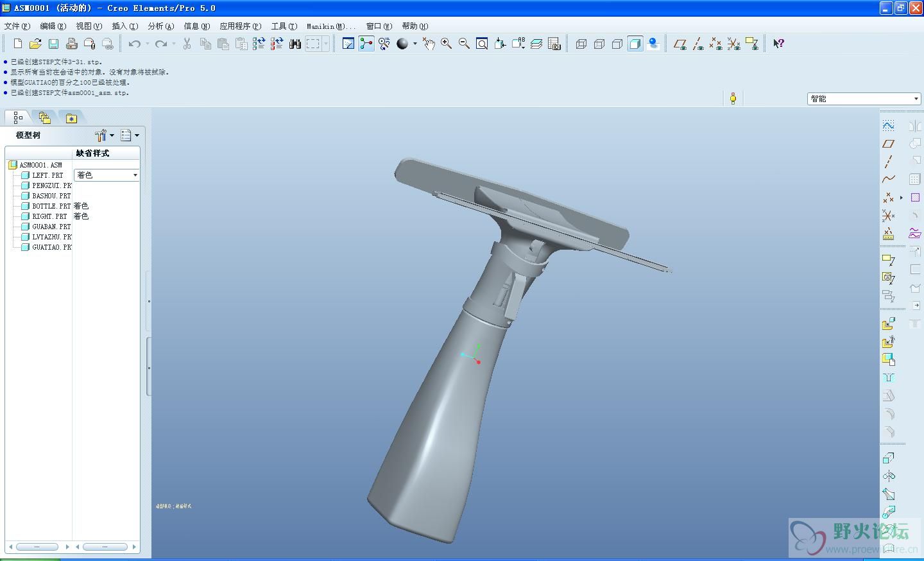This screenshot has height=561, width=924.
Task: Open the reorient view icon
Action: coord(500,44)
